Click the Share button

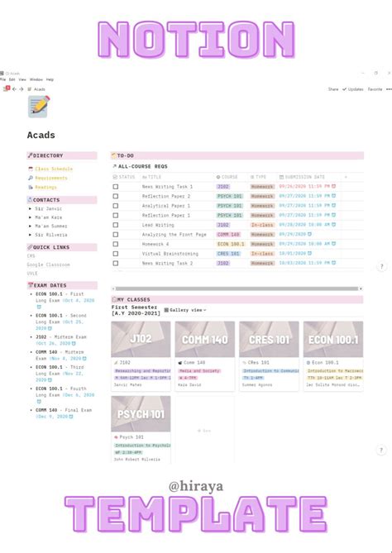[333, 89]
